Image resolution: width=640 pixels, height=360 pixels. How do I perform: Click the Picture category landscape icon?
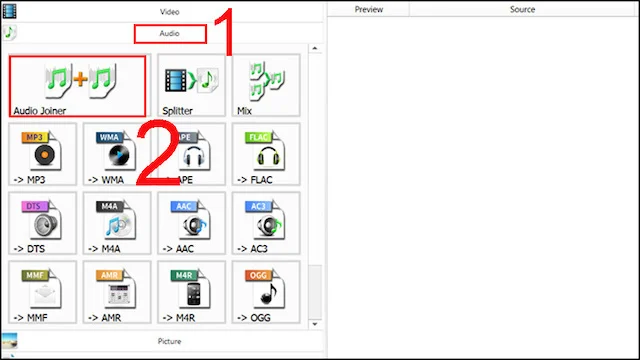pos(9,340)
